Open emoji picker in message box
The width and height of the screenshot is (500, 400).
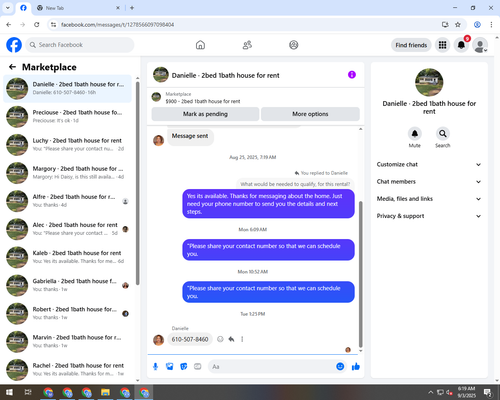tap(340, 367)
